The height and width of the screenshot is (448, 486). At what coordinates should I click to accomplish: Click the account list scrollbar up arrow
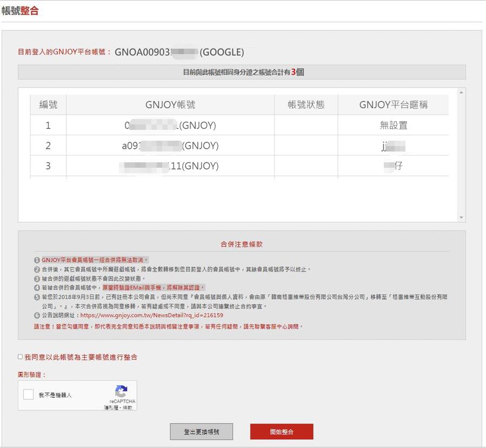[x=461, y=93]
